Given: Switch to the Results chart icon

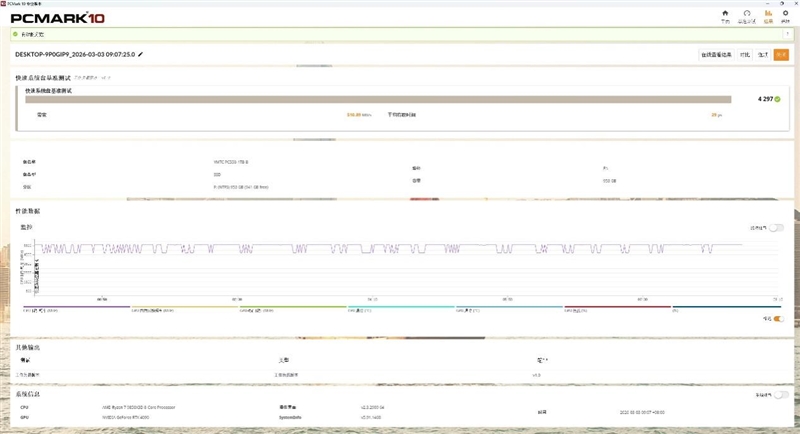Looking at the screenshot, I should pos(768,14).
